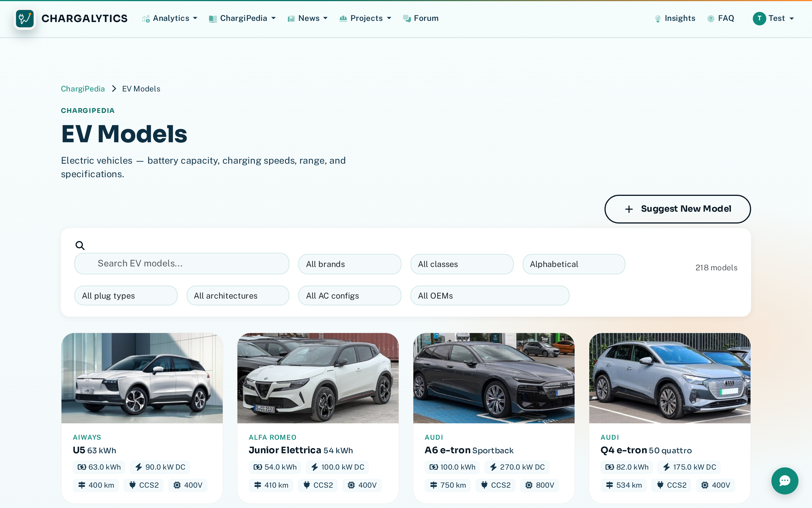Click battery icon beside 63.0 kWh
Screen dimensions: 812x508
pos(81,467)
